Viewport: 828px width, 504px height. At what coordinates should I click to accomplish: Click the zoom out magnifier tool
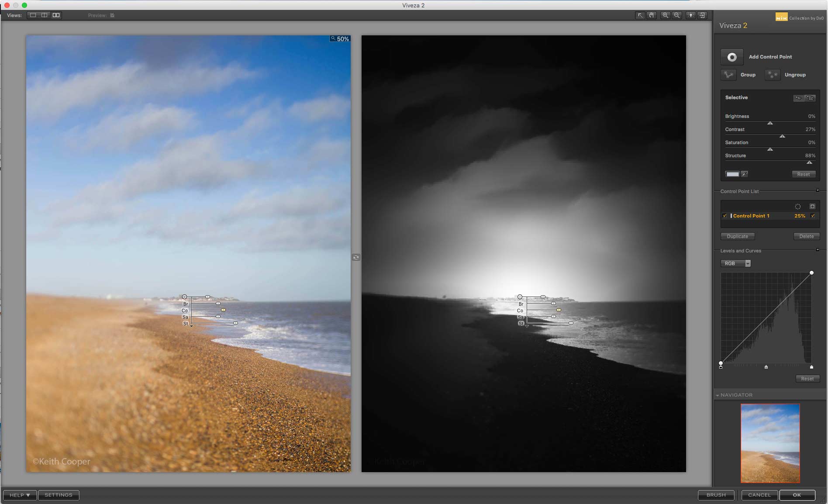677,15
